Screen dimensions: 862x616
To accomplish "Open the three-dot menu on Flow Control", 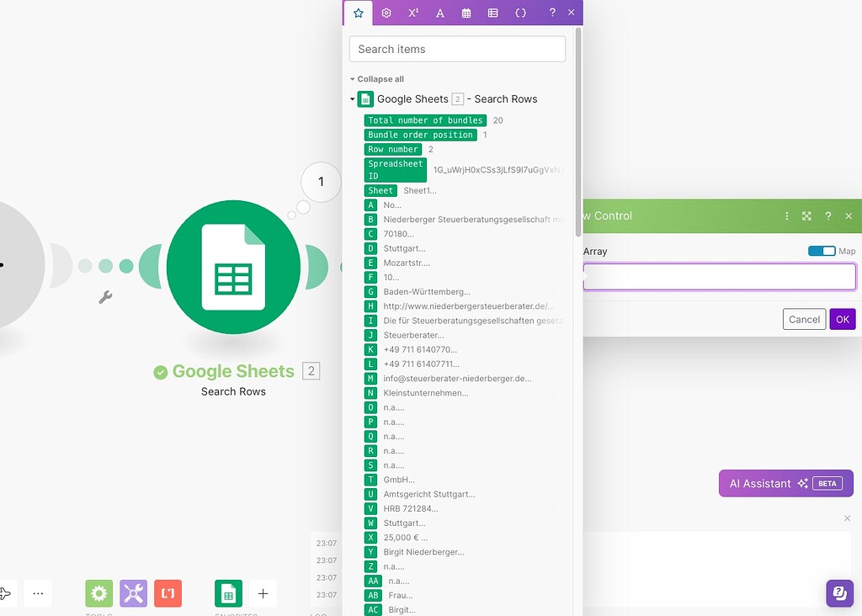I will (786, 215).
